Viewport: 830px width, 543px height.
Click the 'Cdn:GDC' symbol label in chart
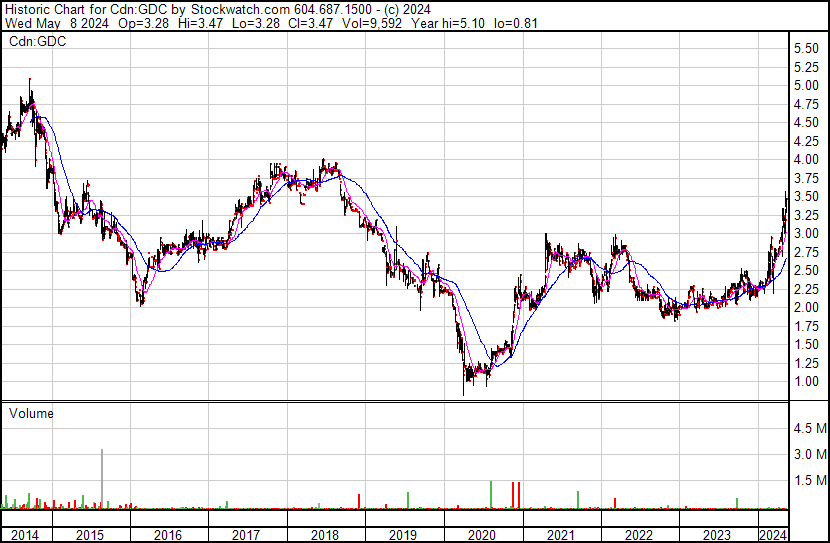coord(38,42)
